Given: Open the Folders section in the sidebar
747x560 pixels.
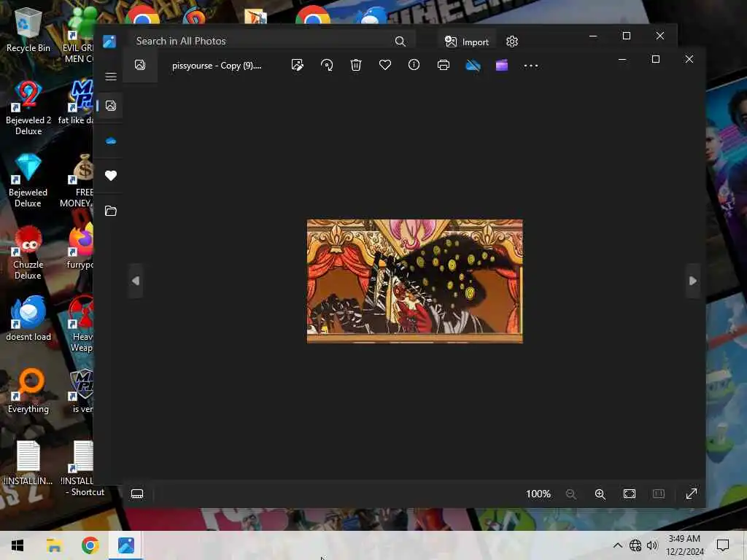Looking at the screenshot, I should coord(111,211).
